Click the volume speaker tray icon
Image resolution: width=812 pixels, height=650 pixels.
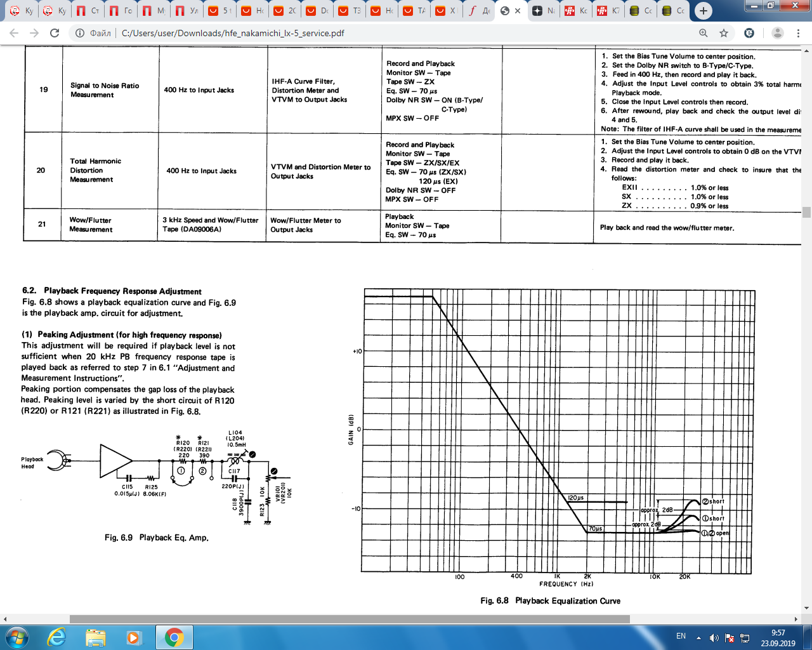(714, 637)
